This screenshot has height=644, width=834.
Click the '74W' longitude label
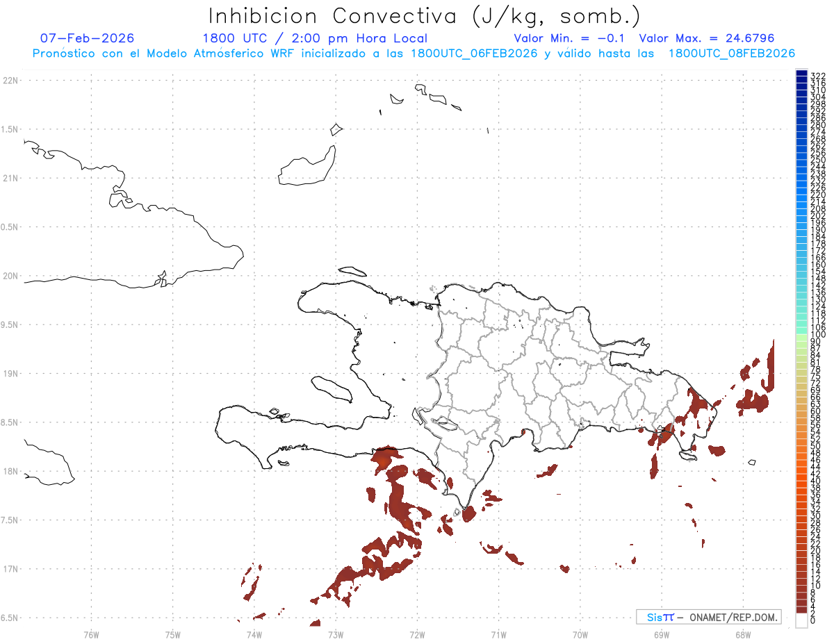(254, 634)
